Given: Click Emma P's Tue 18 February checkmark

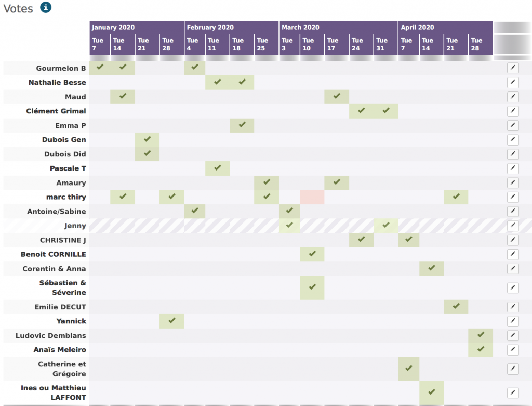Looking at the screenshot, I should [242, 125].
